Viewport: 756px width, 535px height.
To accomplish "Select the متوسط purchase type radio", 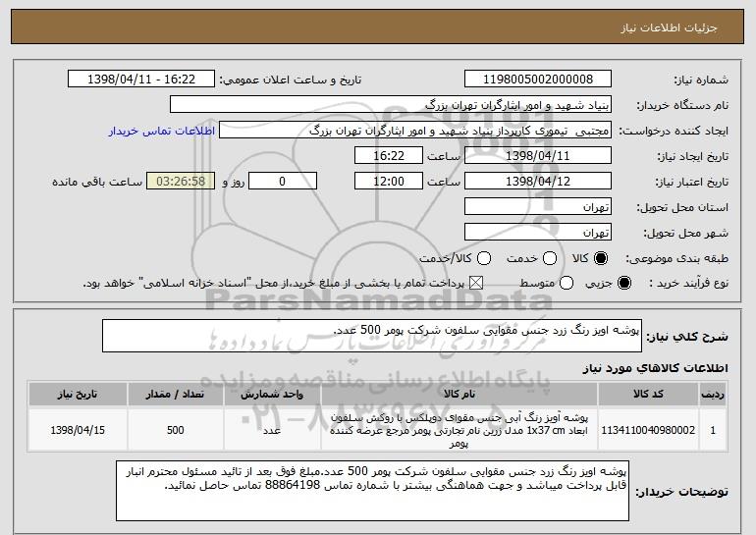I will 567,283.
